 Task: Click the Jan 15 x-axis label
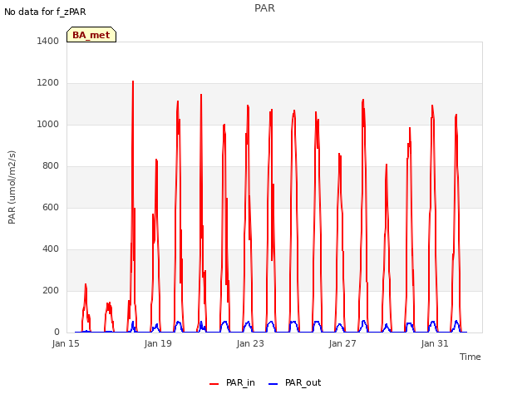point(66,343)
